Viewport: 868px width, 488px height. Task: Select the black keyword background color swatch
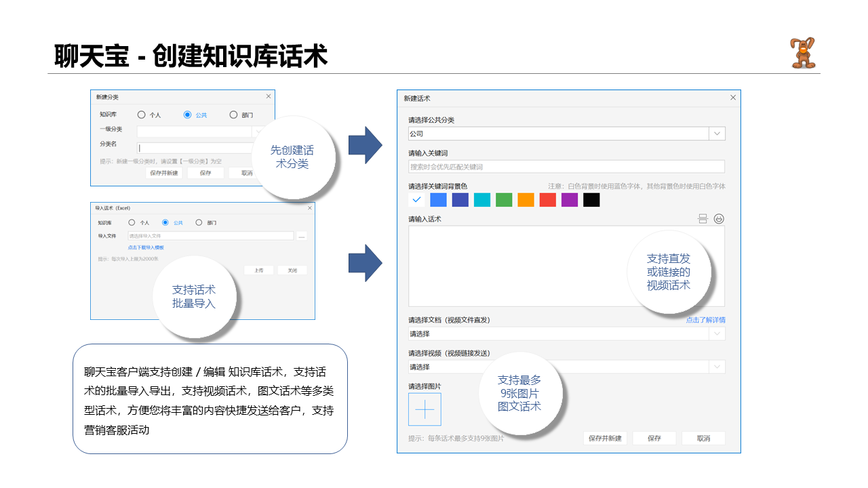click(x=591, y=200)
